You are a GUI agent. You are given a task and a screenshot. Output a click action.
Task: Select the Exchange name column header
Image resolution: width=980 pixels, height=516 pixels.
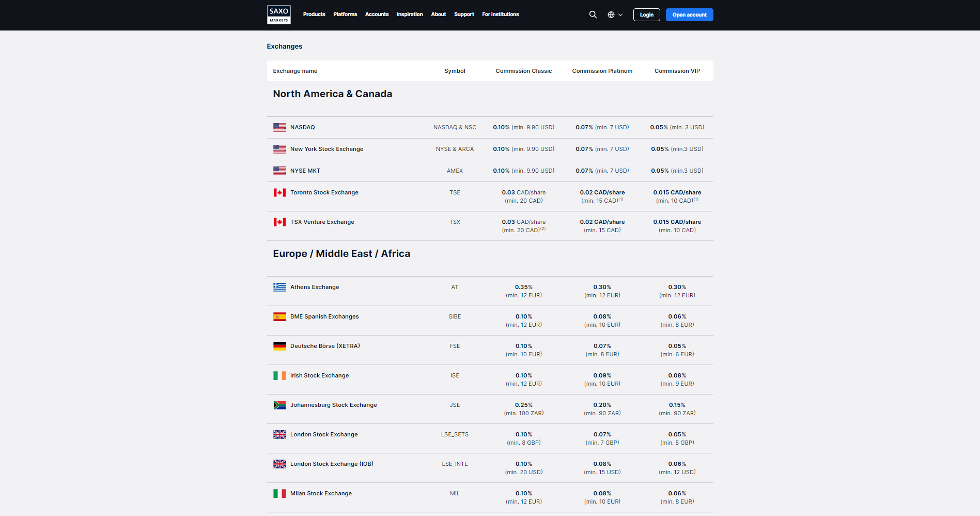(295, 71)
